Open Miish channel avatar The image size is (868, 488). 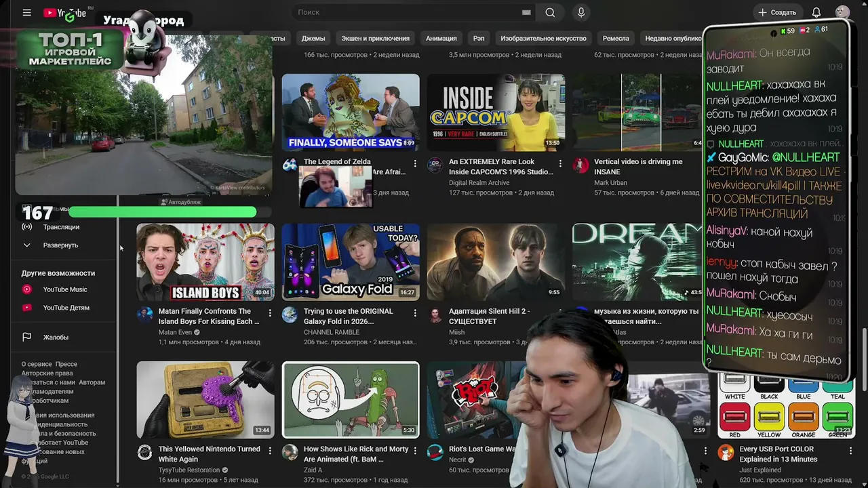pyautogui.click(x=435, y=314)
